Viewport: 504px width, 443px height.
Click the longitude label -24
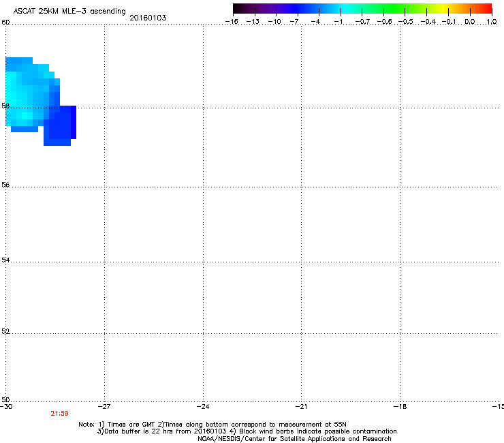click(203, 407)
